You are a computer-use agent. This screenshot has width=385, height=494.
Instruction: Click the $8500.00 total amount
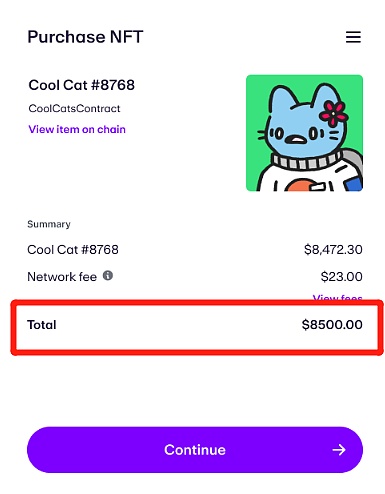pos(332,325)
